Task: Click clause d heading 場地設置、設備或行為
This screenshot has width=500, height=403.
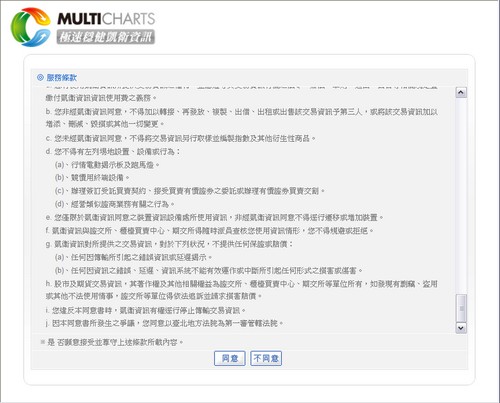Action: pyautogui.click(x=113, y=152)
